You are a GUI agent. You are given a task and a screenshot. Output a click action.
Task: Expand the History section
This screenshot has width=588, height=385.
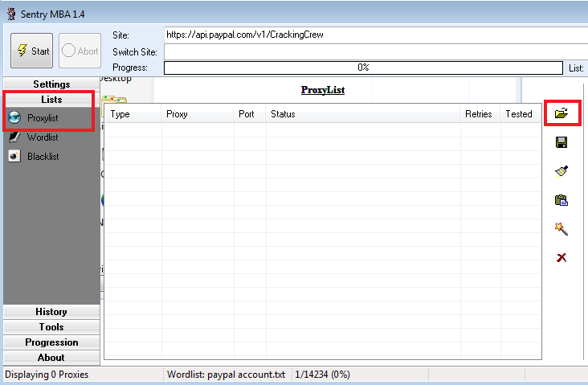click(x=51, y=312)
